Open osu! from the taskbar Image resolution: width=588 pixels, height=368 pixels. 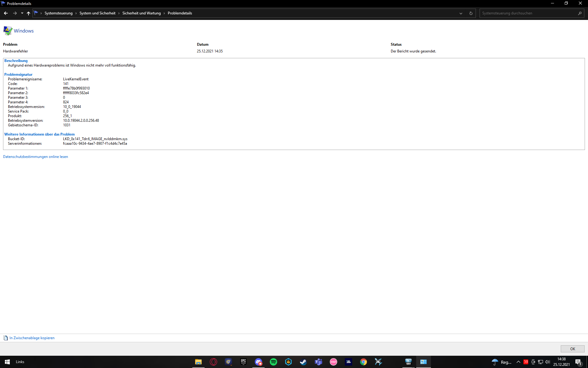(x=333, y=362)
